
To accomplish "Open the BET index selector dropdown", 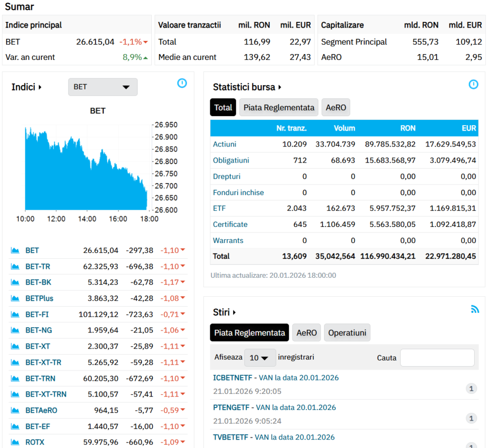I will pos(103,87).
